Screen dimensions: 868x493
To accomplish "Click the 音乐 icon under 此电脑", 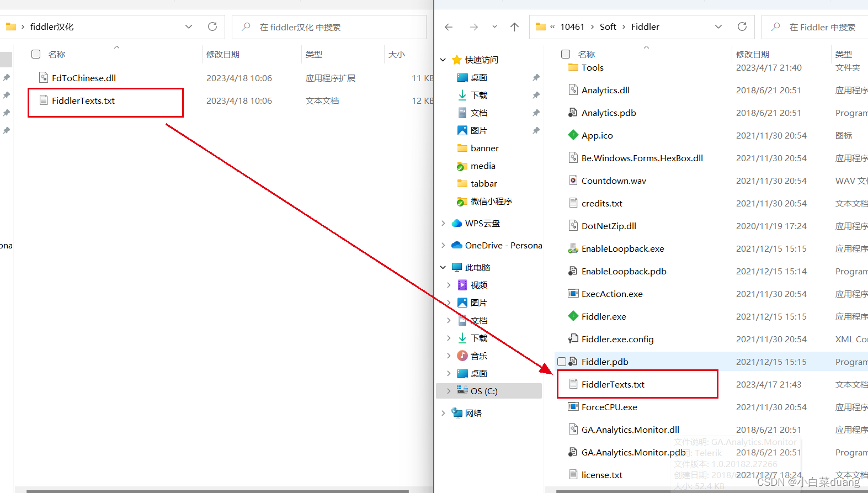I will pyautogui.click(x=462, y=356).
